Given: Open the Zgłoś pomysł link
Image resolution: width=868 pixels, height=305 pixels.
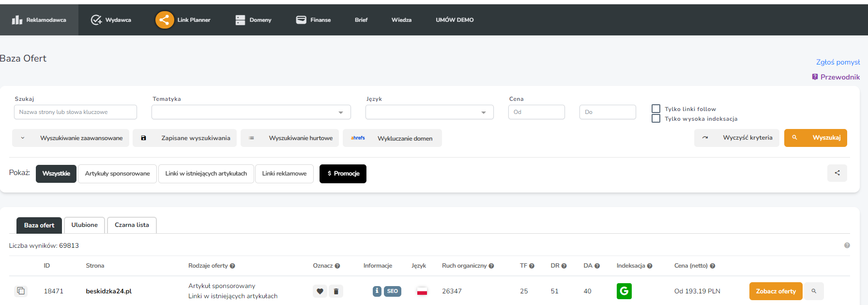Looking at the screenshot, I should (x=838, y=62).
